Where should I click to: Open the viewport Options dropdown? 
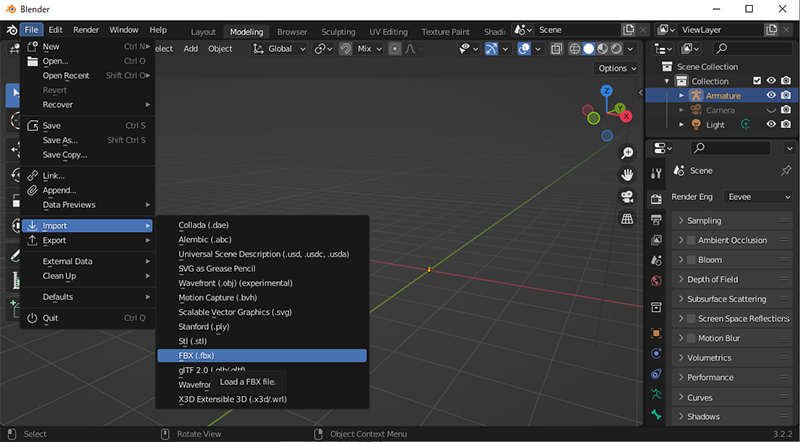click(616, 68)
